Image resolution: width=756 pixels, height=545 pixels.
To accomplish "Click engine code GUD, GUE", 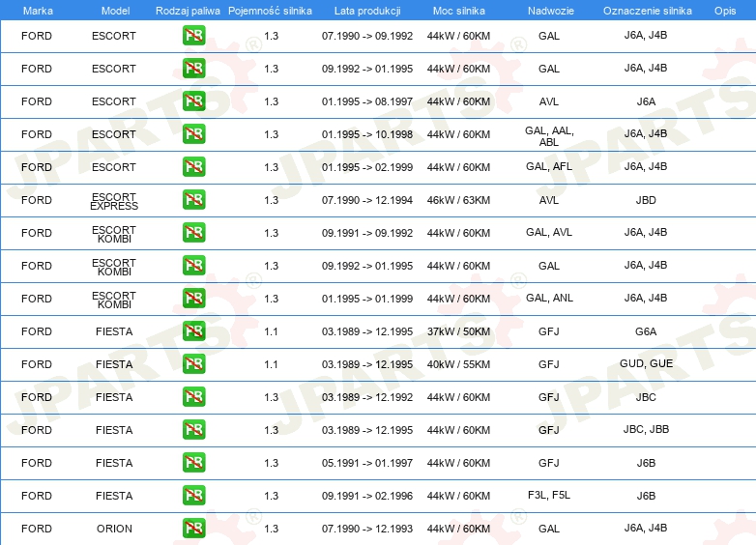I will coord(647,363).
